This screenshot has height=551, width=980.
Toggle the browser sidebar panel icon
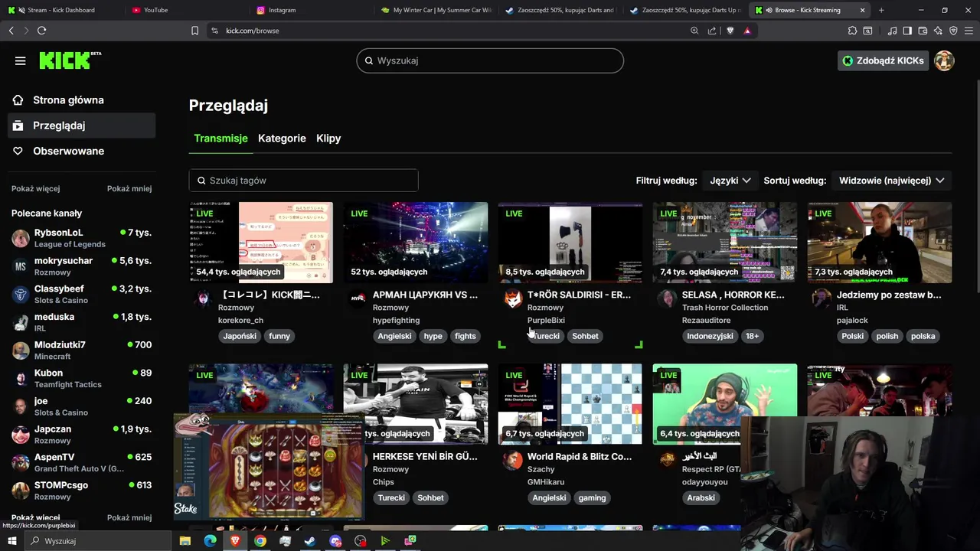pyautogui.click(x=907, y=31)
